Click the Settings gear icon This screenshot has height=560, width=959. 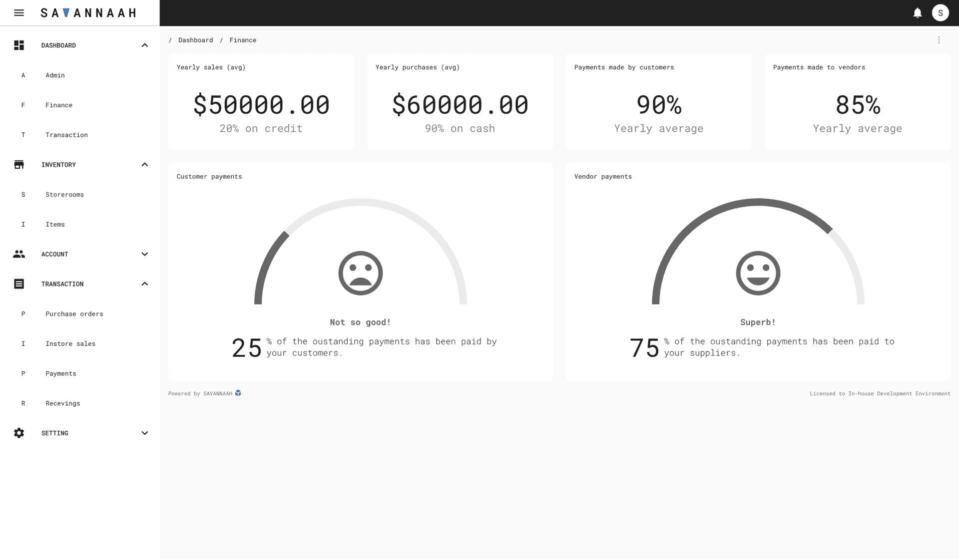coord(18,433)
